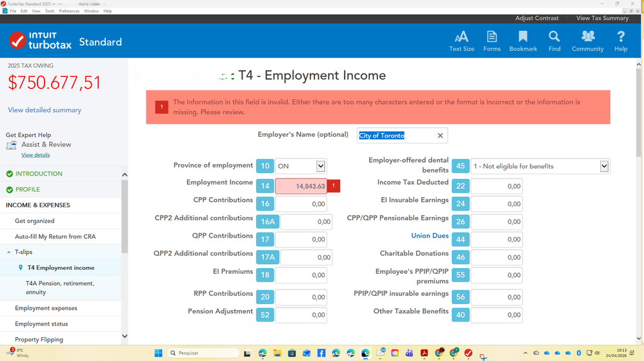Open the Forms icon in header
This screenshot has height=361, width=644.
point(492,41)
